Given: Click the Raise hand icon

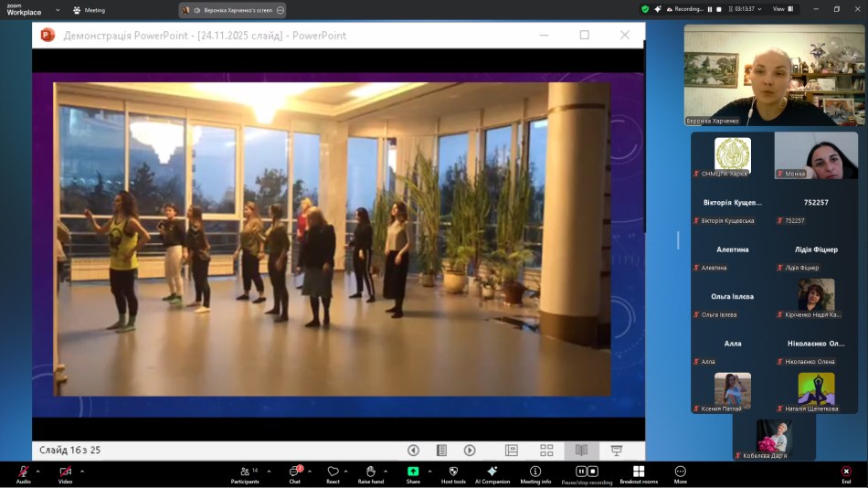Looking at the screenshot, I should pos(370,472).
